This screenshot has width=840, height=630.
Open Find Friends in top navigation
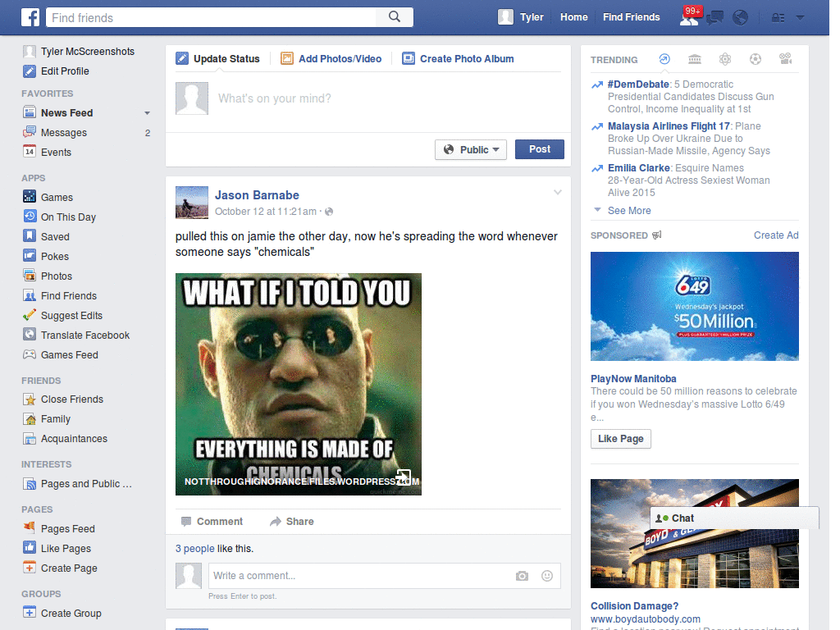631,17
